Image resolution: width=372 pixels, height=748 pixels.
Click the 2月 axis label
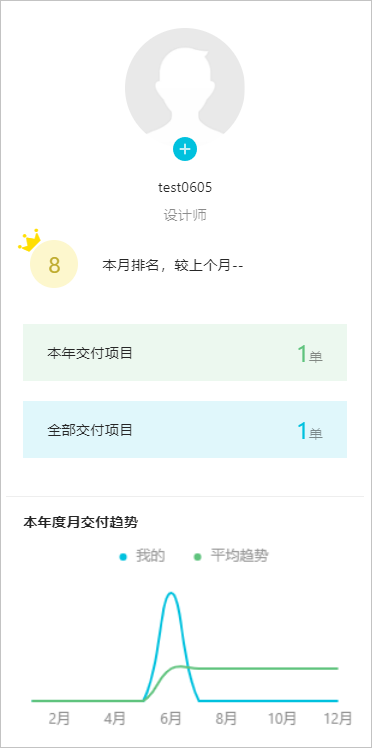tap(59, 718)
